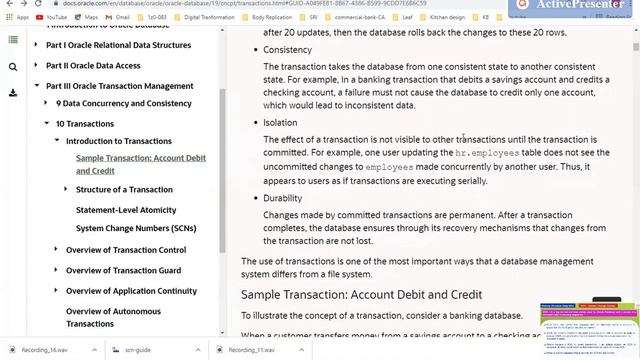
Task: Click the table of contents scrollbar thumb
Action: (222, 170)
